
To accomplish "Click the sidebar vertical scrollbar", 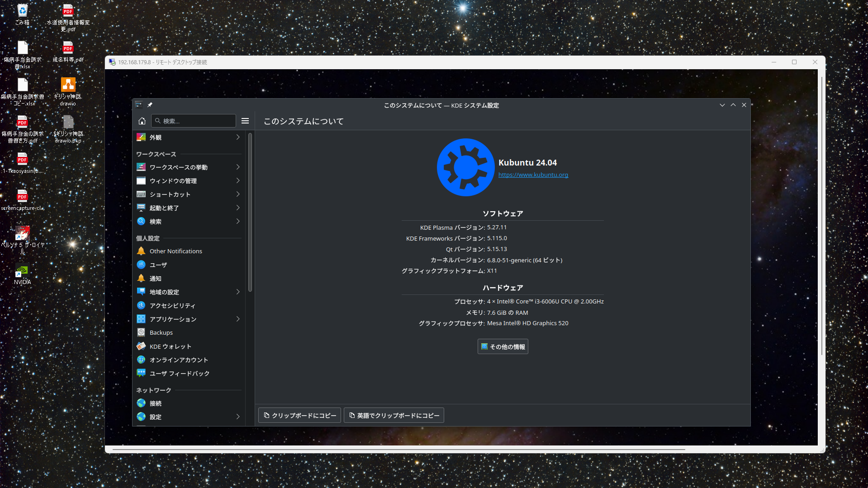I will (250, 213).
